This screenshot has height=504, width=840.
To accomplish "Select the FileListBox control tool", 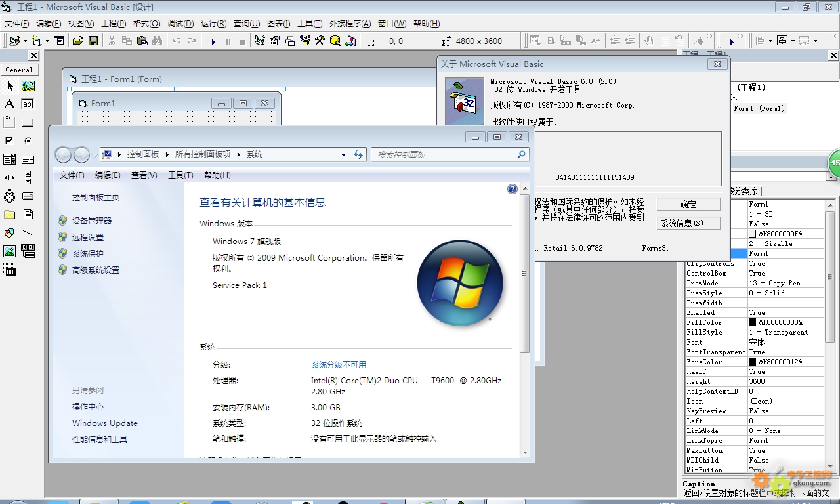I will 28,215.
